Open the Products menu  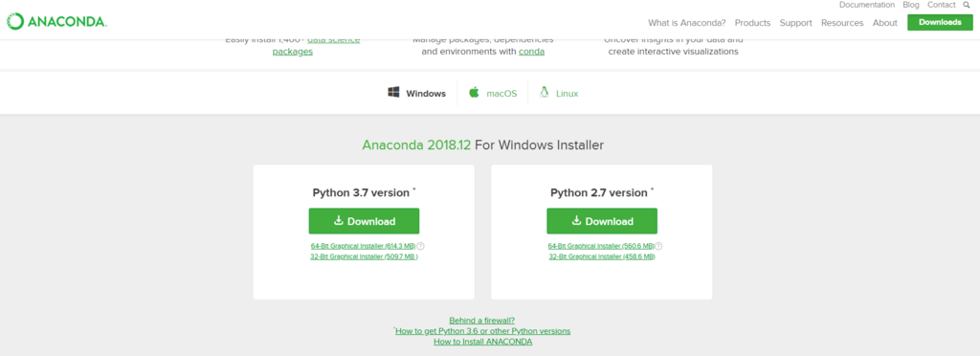point(752,22)
